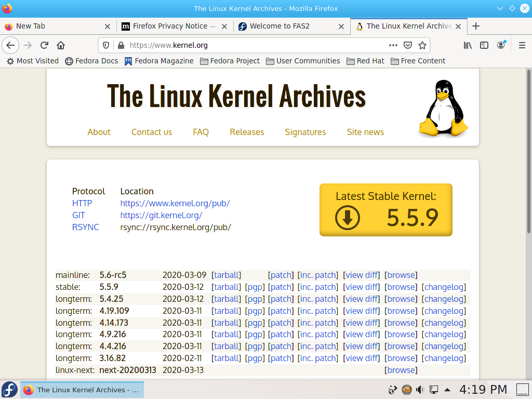Switch to Welcome to FAS2 tab
The image size is (532, 399).
(291, 26)
